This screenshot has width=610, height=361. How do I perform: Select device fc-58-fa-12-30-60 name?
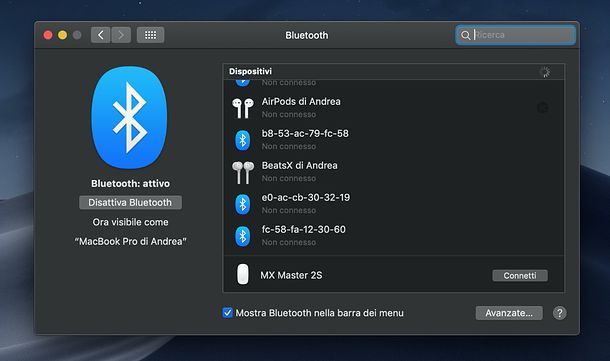coord(303,229)
